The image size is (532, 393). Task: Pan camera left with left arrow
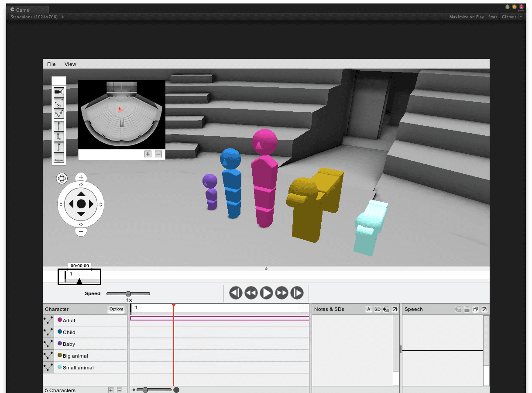[71, 204]
